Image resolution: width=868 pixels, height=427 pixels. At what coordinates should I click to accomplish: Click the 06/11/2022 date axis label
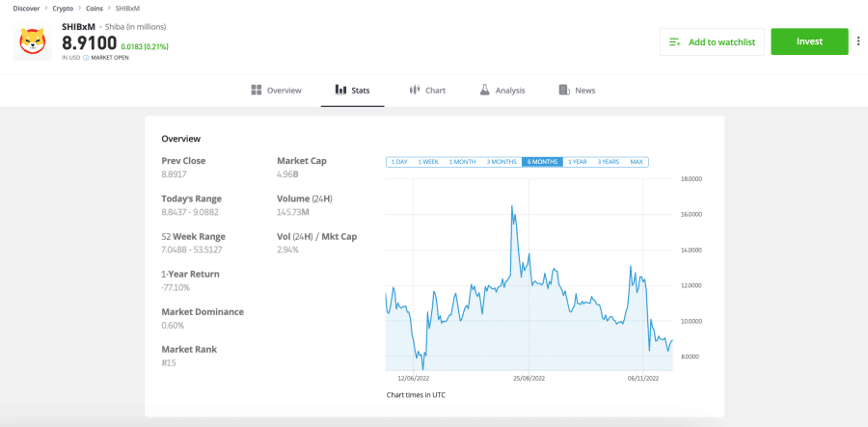pyautogui.click(x=643, y=379)
